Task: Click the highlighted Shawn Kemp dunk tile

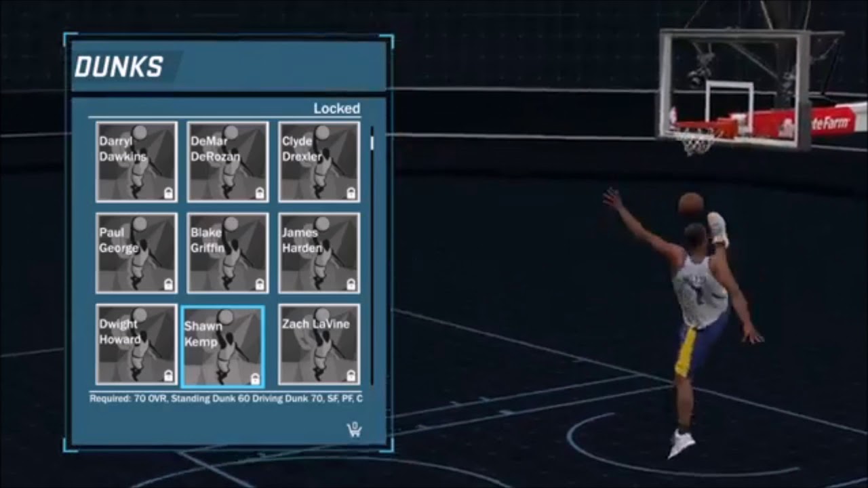Action: tap(222, 347)
